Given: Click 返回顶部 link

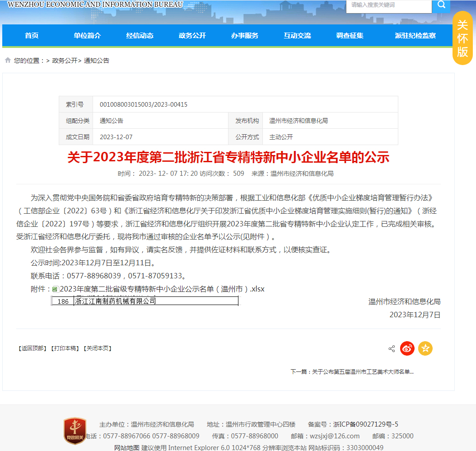Looking at the screenshot, I should (x=32, y=348).
